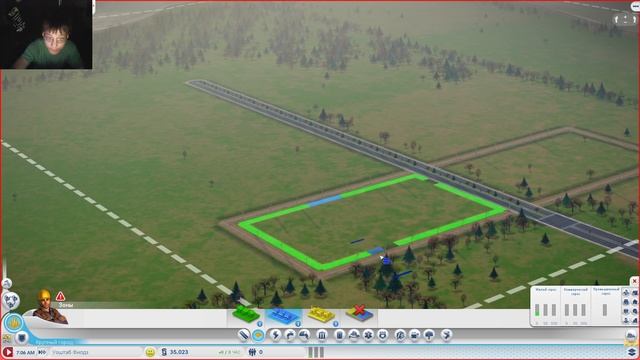Show info for the commercial zone
640x360 pixels.
[x=298, y=324]
